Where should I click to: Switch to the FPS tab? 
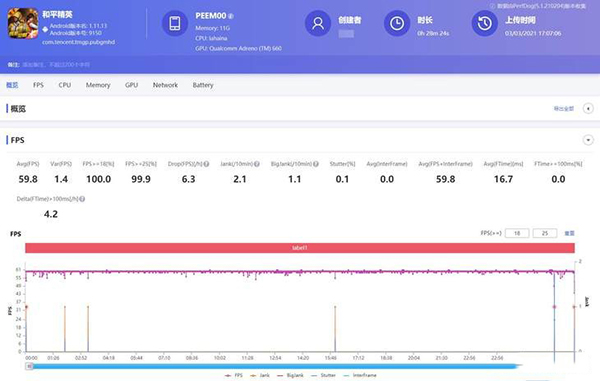tap(38, 85)
